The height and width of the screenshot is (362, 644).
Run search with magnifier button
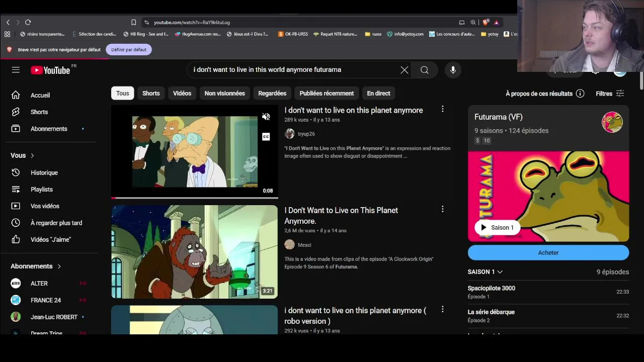tap(425, 70)
